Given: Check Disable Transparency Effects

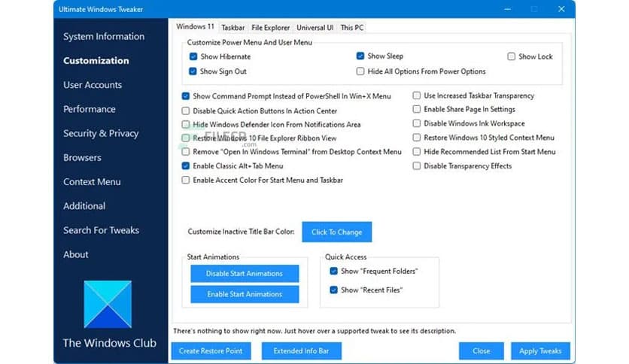Looking at the screenshot, I should 417,166.
